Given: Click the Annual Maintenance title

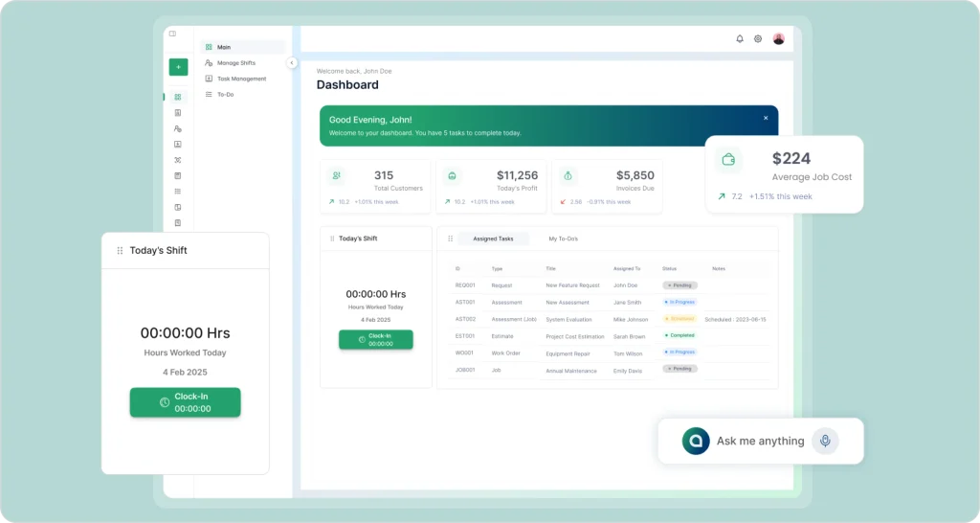Looking at the screenshot, I should coord(571,371).
